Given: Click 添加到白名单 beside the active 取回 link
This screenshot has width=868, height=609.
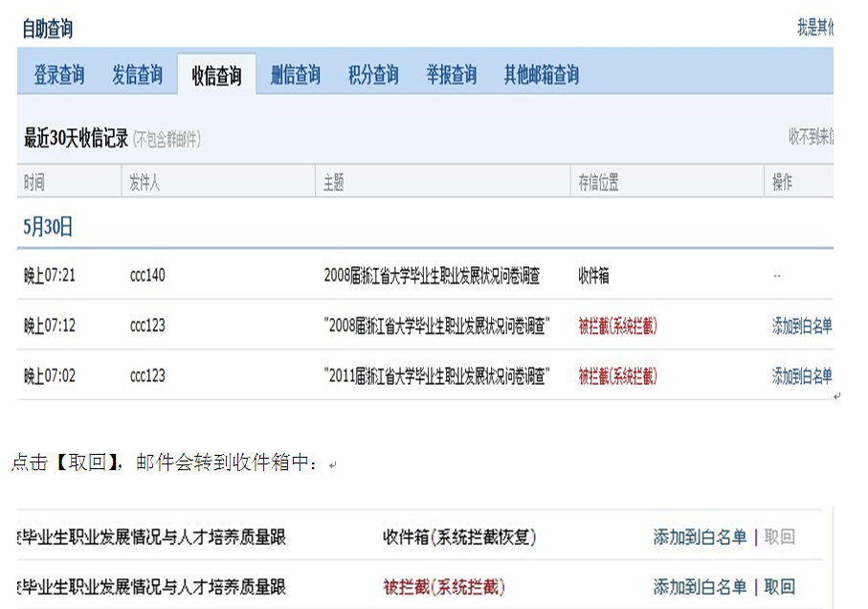Looking at the screenshot, I should pos(700,586).
